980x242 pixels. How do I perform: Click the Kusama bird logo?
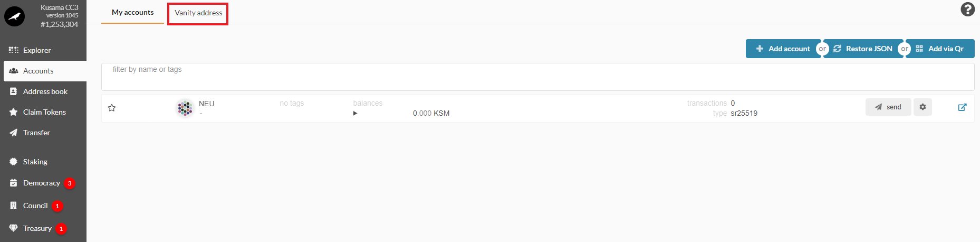(x=15, y=16)
